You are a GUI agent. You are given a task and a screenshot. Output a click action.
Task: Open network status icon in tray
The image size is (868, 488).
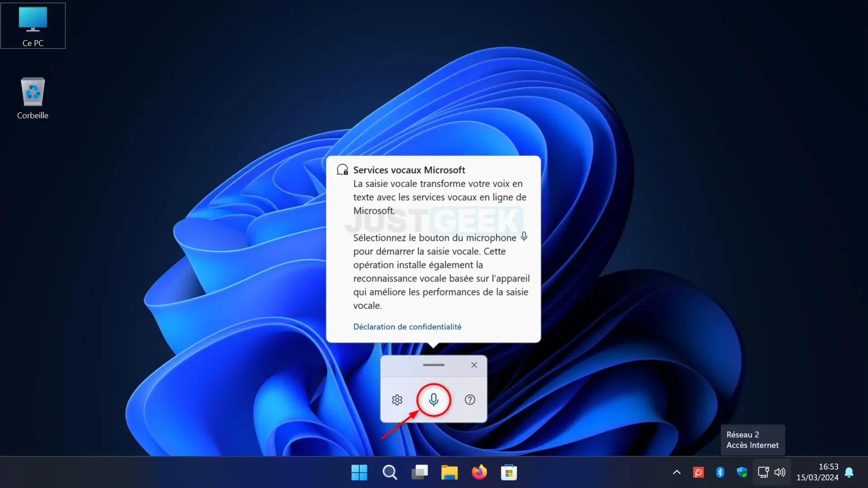763,473
